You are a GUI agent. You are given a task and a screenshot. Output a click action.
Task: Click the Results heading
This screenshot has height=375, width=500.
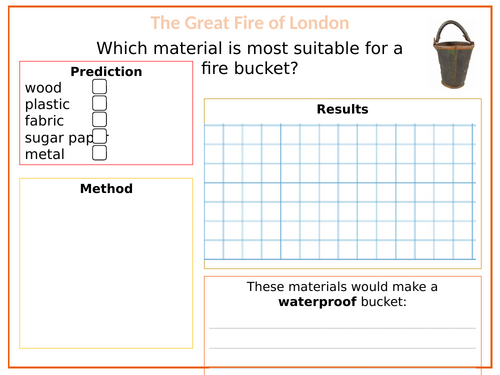coord(343,109)
